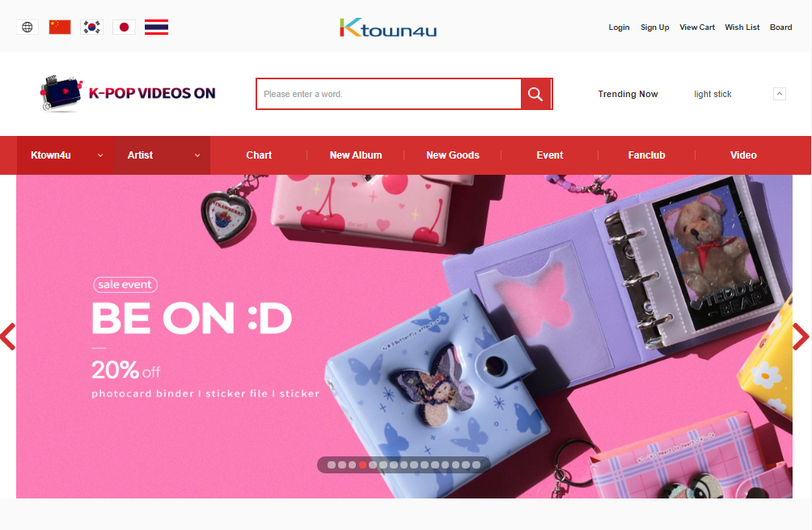This screenshot has width=812, height=530.
Task: Select the Japanese flag icon
Action: tap(124, 27)
